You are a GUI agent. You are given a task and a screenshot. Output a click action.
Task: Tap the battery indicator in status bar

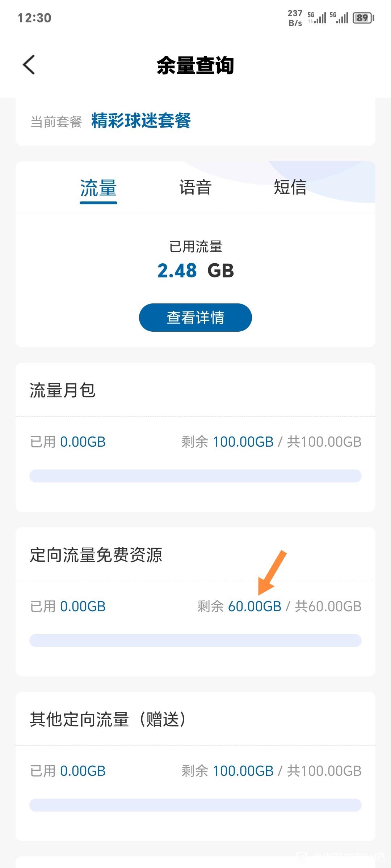[x=363, y=18]
